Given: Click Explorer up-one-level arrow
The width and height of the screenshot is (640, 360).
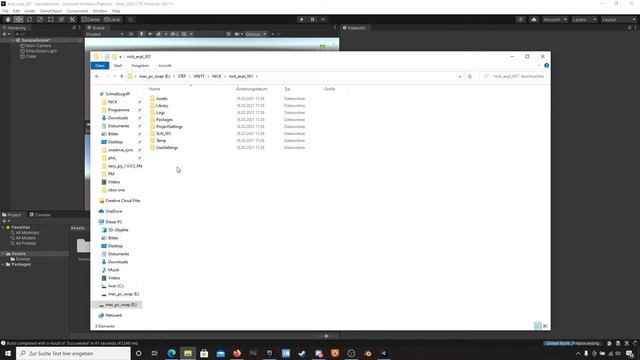Looking at the screenshot, I should (x=122, y=76).
